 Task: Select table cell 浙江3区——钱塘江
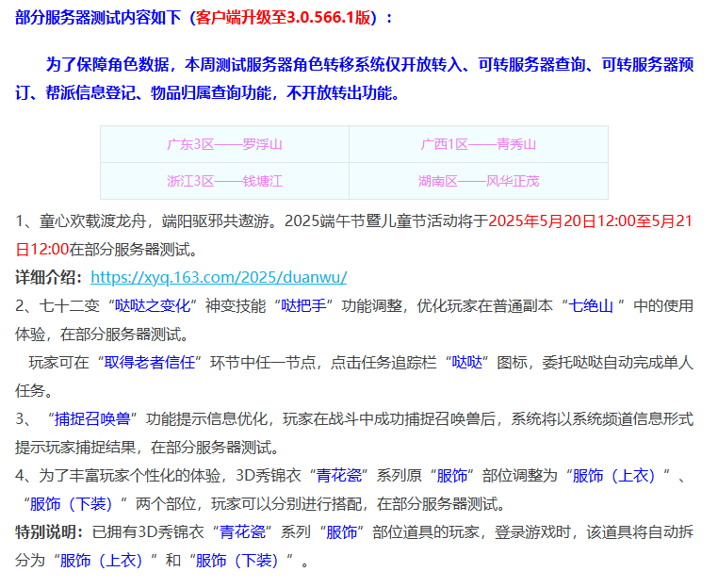tap(225, 181)
